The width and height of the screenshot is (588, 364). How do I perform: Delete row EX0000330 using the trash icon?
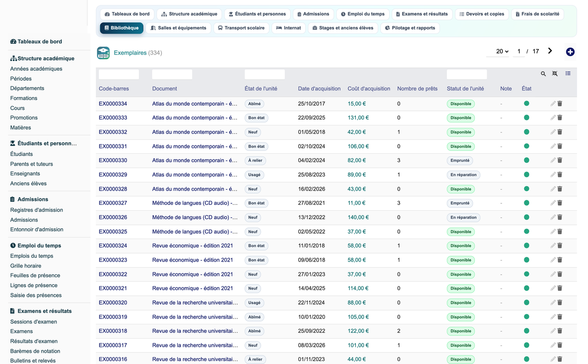[560, 161]
